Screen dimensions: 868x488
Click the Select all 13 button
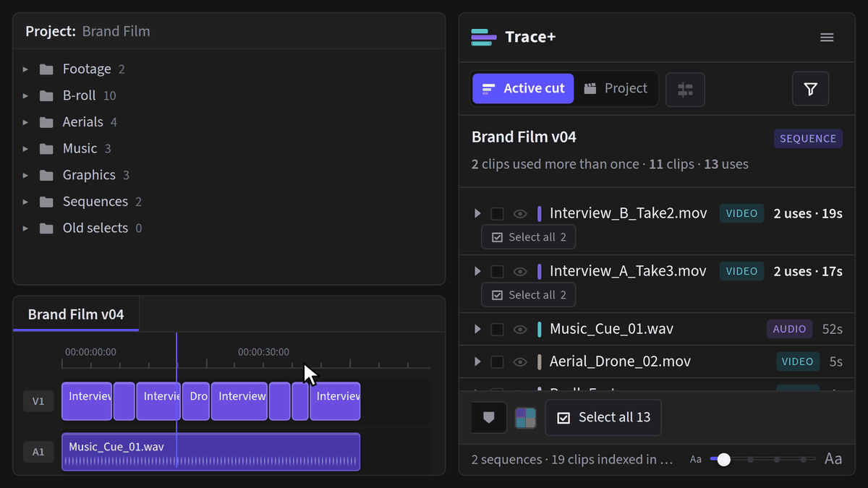point(603,418)
